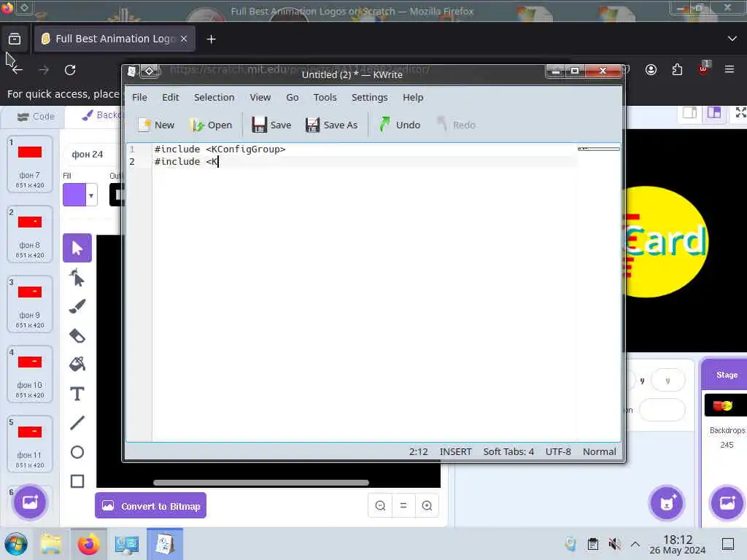Select the Line tool in Scratch

[x=77, y=423]
